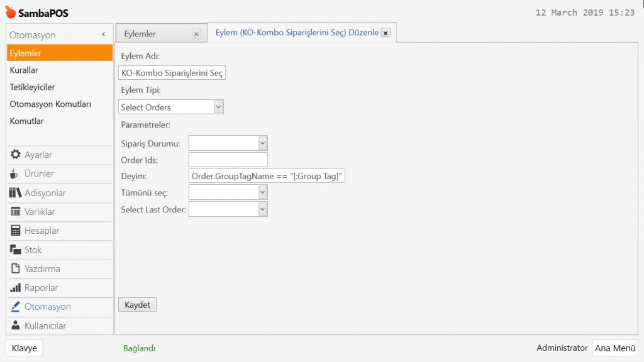Open the Select Last Order dropdown

[x=262, y=209]
